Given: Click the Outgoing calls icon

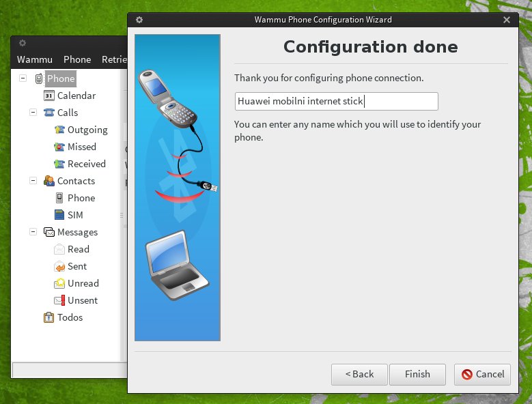Looking at the screenshot, I should [x=59, y=130].
